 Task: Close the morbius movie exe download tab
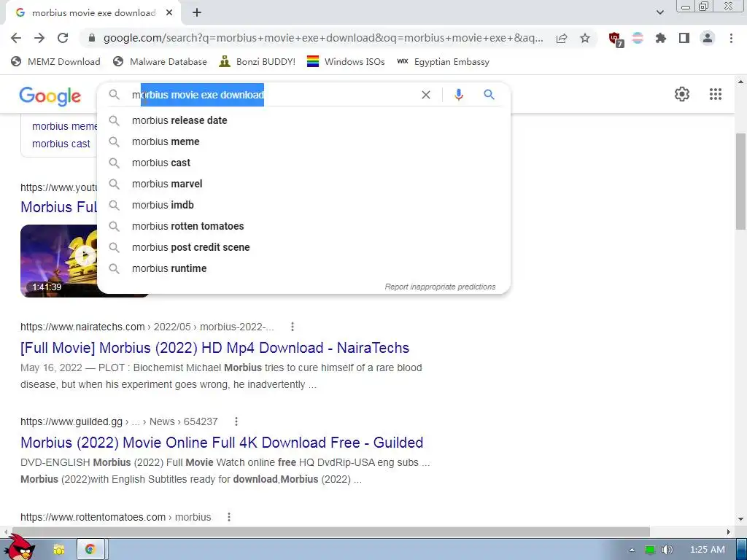coord(169,13)
